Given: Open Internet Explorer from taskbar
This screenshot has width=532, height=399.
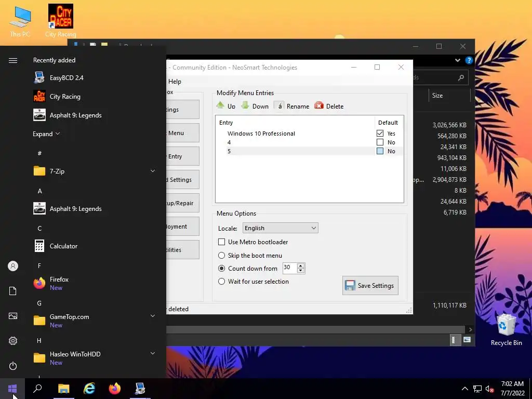Looking at the screenshot, I should pyautogui.click(x=89, y=389).
